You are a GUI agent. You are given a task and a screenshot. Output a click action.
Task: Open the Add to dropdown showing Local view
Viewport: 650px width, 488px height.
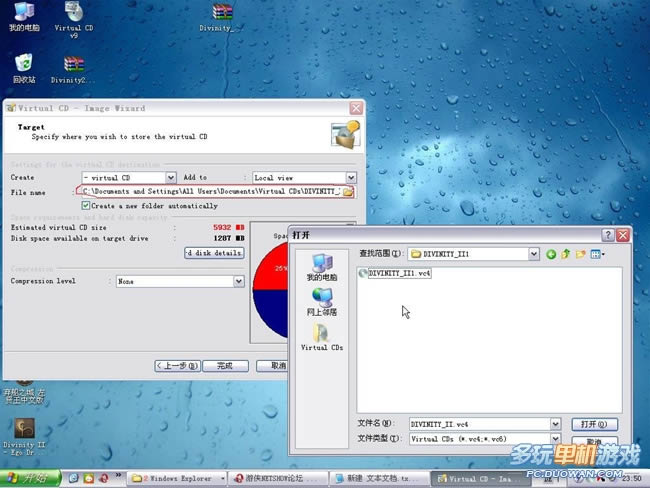[351, 178]
